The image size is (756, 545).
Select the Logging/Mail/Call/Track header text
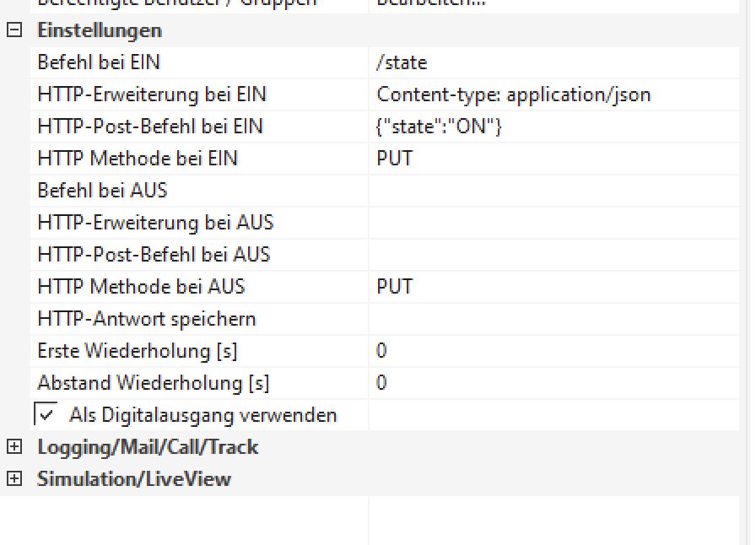point(148,447)
